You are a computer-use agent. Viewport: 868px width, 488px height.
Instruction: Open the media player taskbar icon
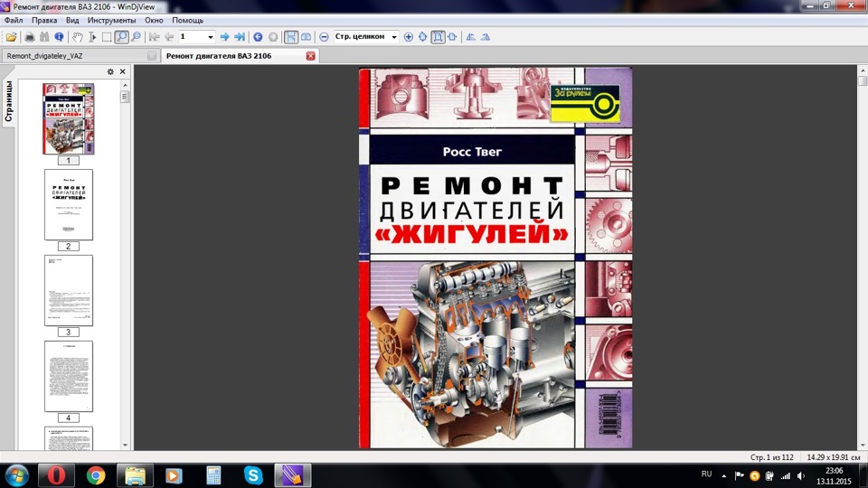[175, 475]
